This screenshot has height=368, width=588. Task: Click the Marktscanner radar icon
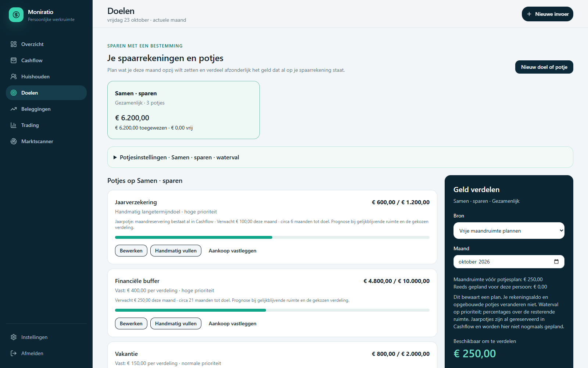coord(14,141)
